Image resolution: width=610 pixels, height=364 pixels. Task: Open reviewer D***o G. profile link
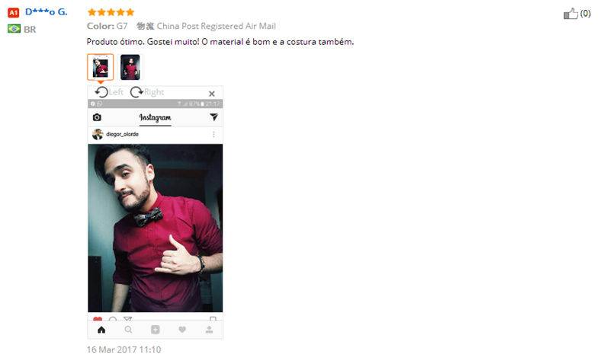click(x=47, y=12)
